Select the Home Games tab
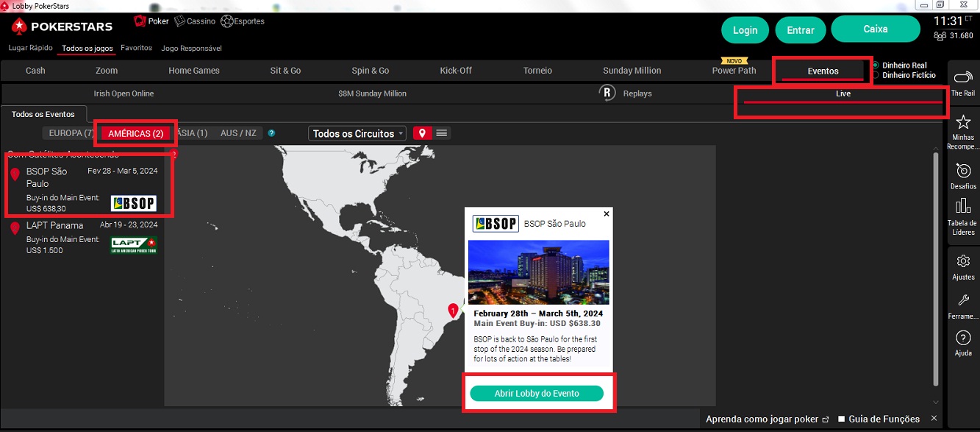Viewport: 980px width, 432px height. 194,71
